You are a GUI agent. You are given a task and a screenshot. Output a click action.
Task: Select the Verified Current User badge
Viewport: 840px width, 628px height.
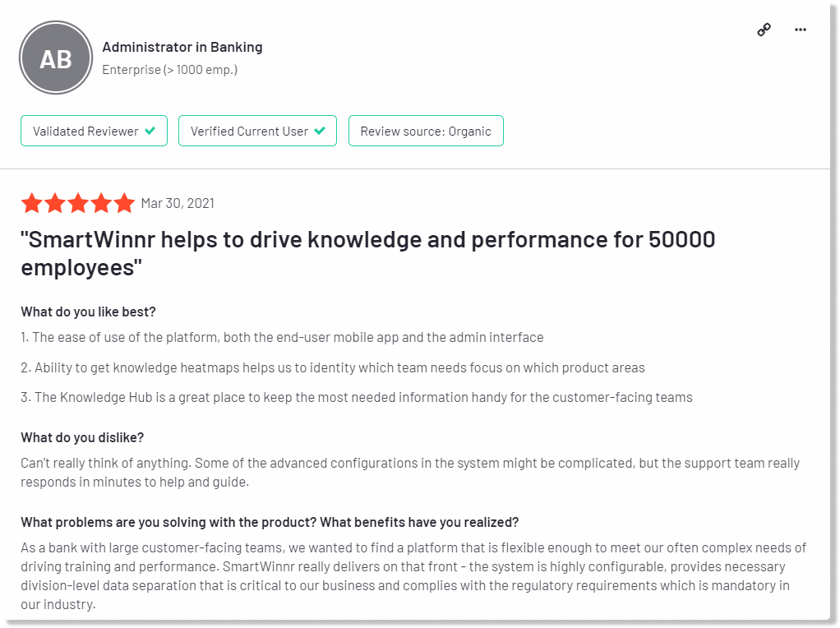click(258, 131)
